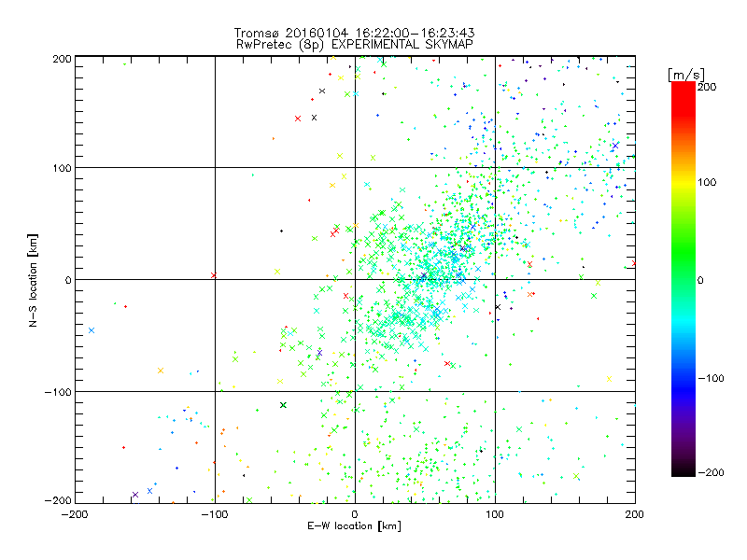Click the title 'Tromsø 20160104 16:22:00-16:23:43'

(x=354, y=33)
